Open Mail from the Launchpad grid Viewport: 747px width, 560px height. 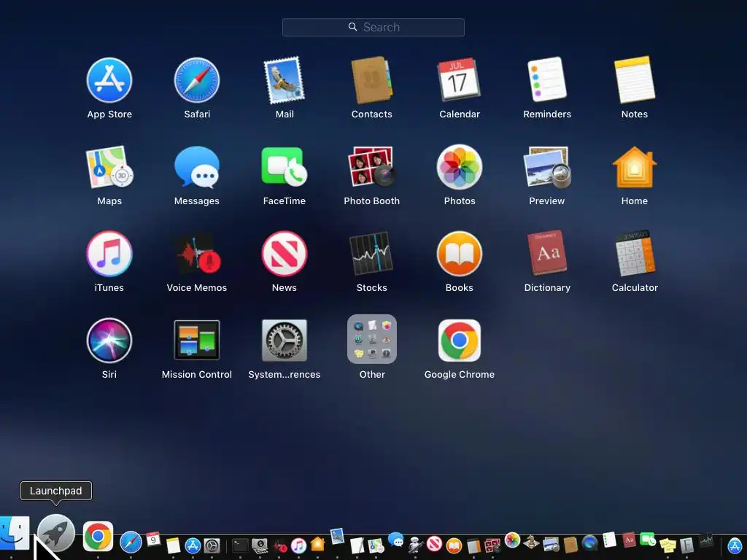point(285,80)
